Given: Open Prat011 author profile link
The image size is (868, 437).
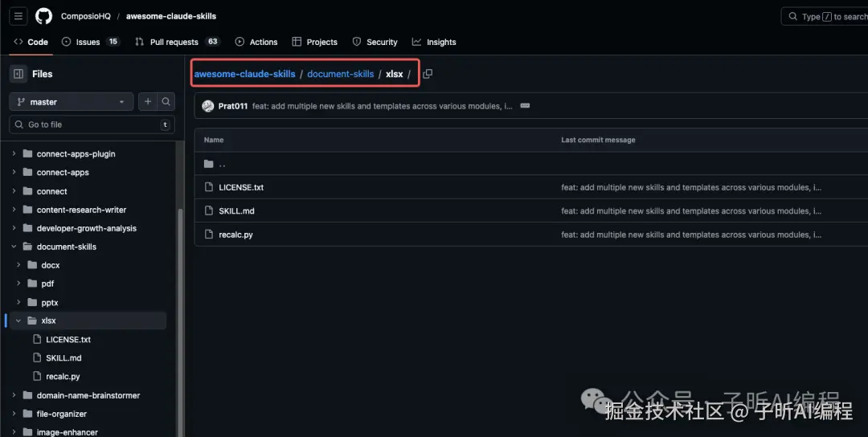Looking at the screenshot, I should [x=232, y=106].
